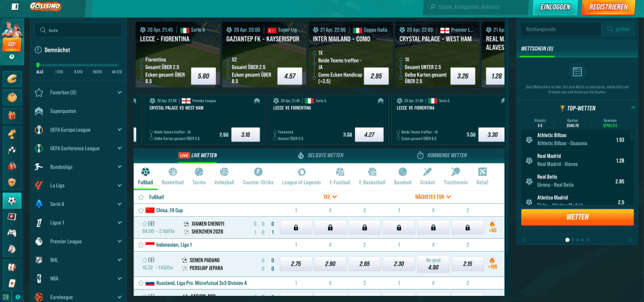Screen dimensions: 644x302
Task: Click the sidebar collapse icon next to Golisimo logo
Action: point(15,7)
